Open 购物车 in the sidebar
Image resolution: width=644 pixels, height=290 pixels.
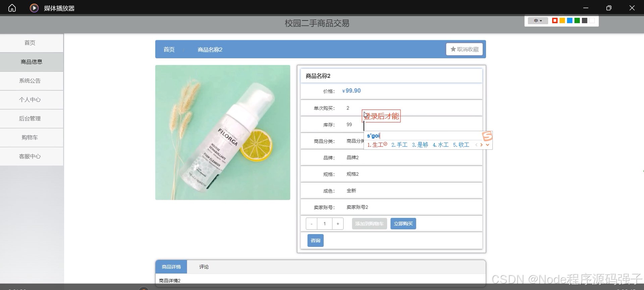click(32, 137)
